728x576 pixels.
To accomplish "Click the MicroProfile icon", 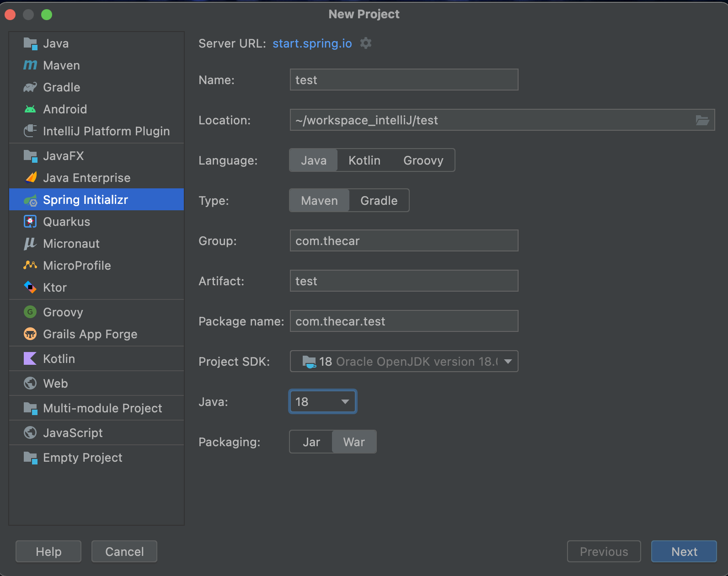I will coord(30,266).
